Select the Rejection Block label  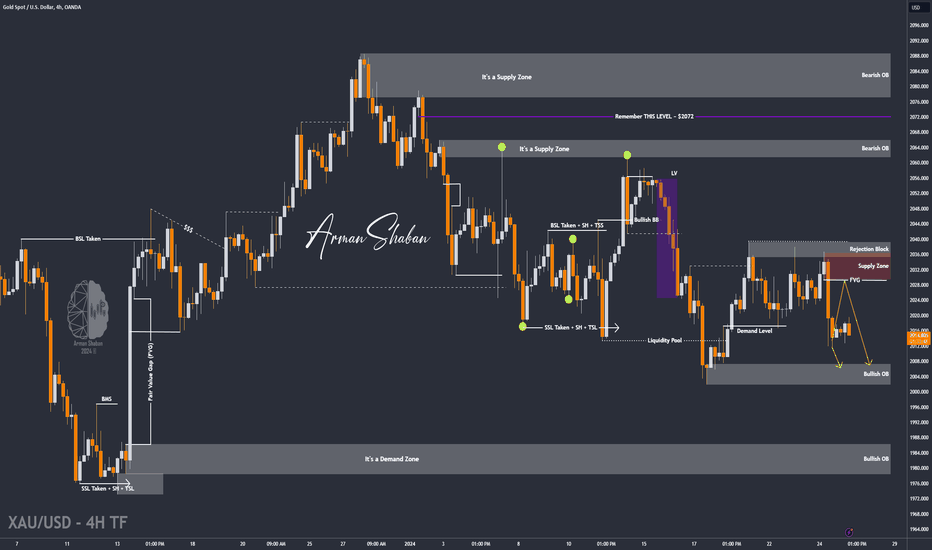click(869, 249)
